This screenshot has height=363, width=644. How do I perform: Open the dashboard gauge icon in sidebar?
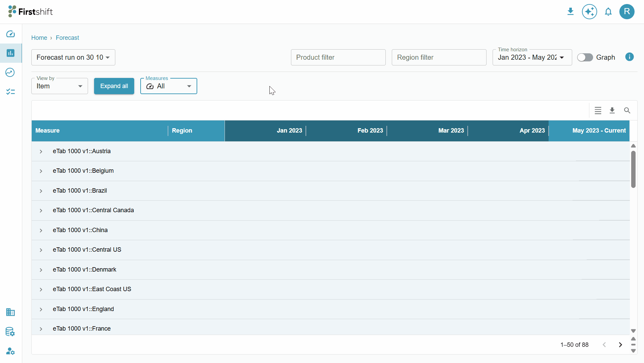pos(10,34)
